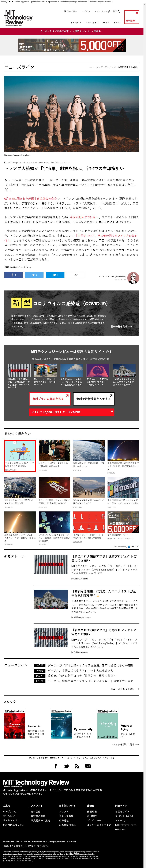
Task: Share article via Facebook button
Action: coord(14,275)
